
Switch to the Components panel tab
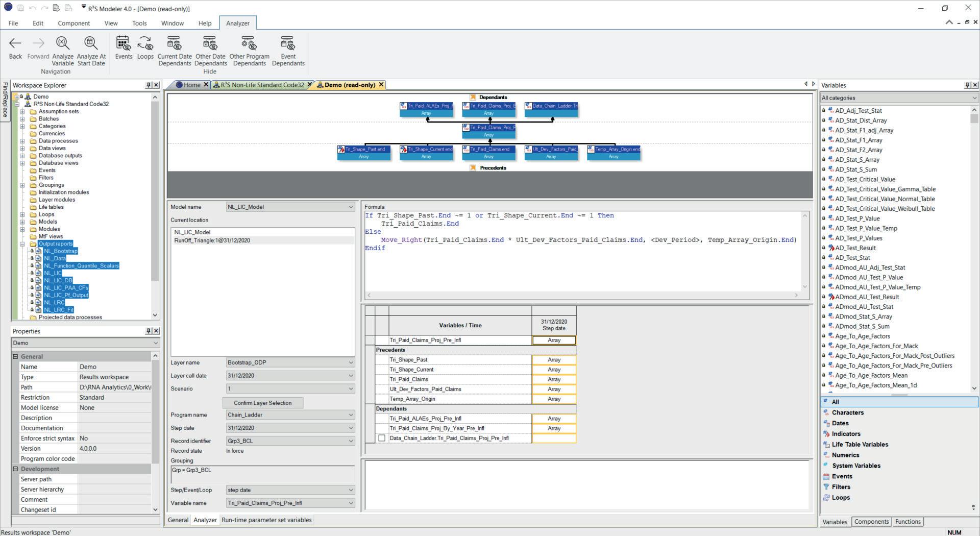pyautogui.click(x=871, y=522)
